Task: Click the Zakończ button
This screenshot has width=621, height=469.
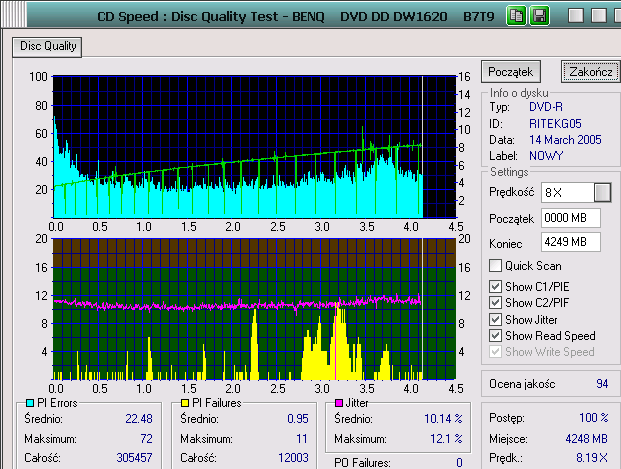Action: (x=590, y=72)
